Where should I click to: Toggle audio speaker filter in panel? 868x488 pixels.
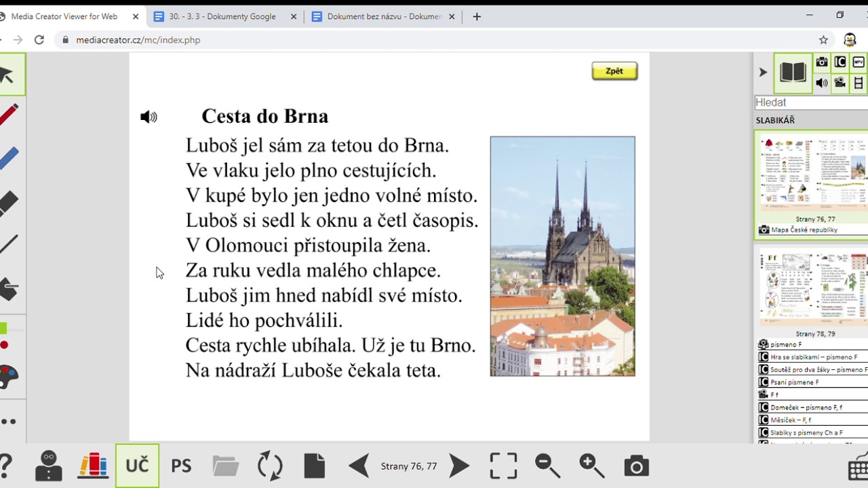[822, 83]
